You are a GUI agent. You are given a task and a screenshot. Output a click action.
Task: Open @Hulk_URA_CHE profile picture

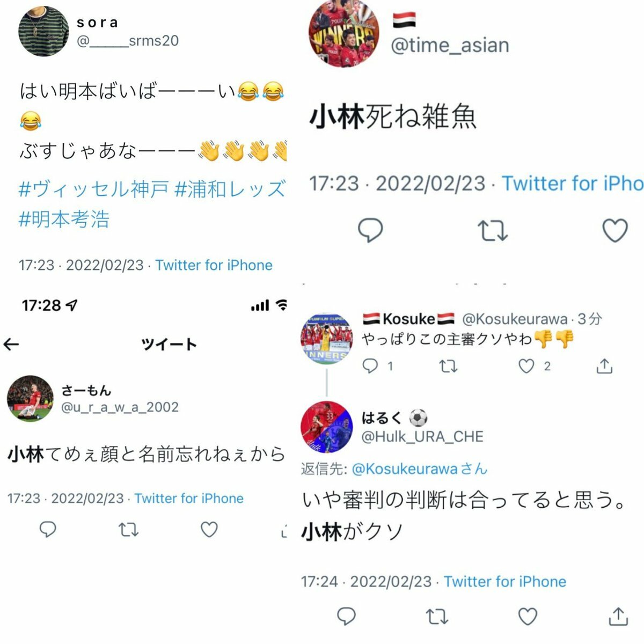[326, 427]
